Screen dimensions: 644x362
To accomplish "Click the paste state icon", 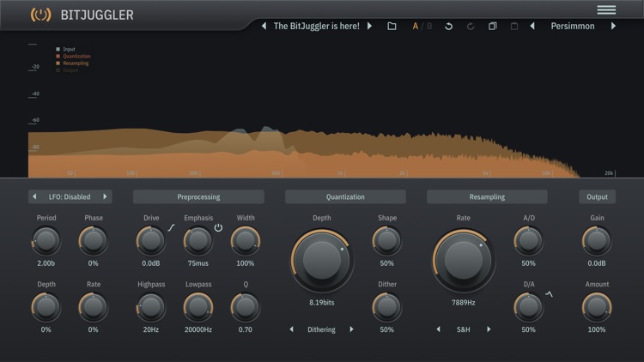I will click(513, 27).
